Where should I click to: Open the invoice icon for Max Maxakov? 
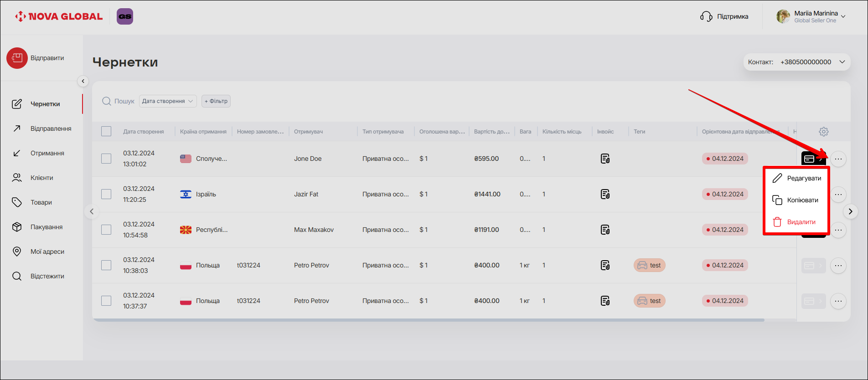point(605,230)
